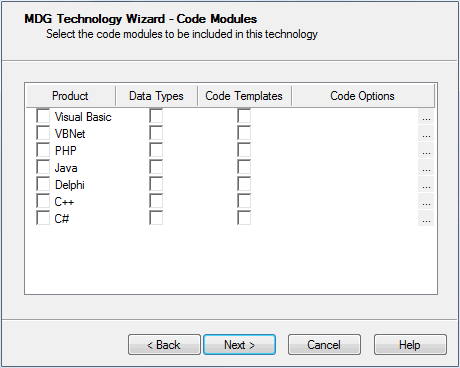460x368 pixels.
Task: Open Code Options browse for Java
Action: 426,167
